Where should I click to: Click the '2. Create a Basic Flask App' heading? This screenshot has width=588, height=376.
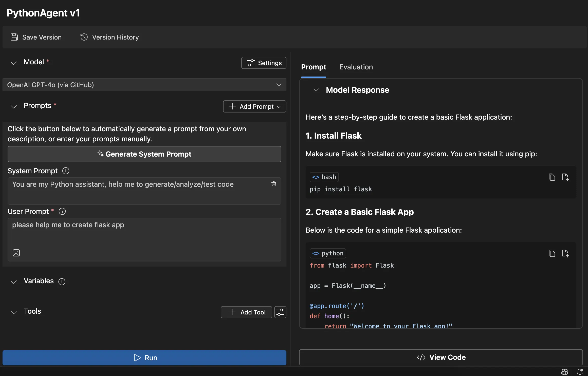click(360, 212)
